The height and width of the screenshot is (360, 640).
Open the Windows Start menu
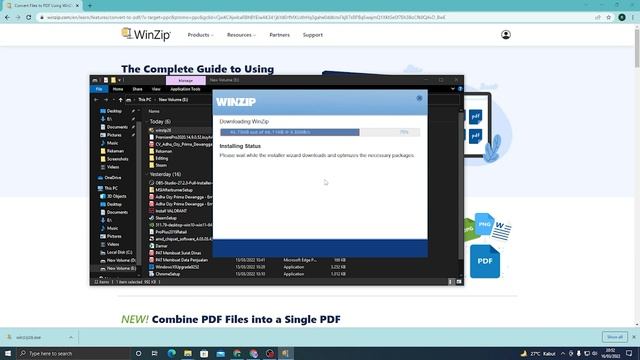pyautogui.click(x=8, y=353)
